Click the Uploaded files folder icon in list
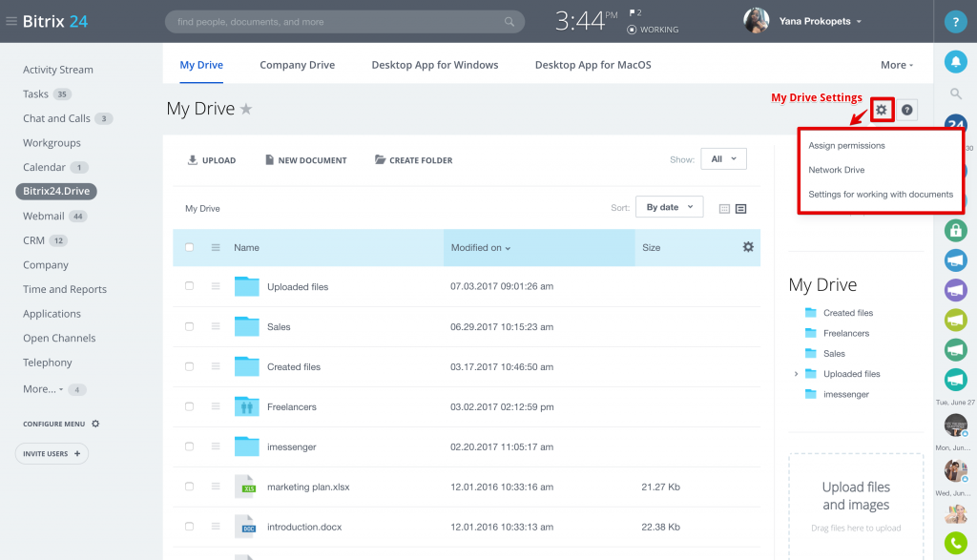Screen dimensions: 977x560 [x=247, y=286]
